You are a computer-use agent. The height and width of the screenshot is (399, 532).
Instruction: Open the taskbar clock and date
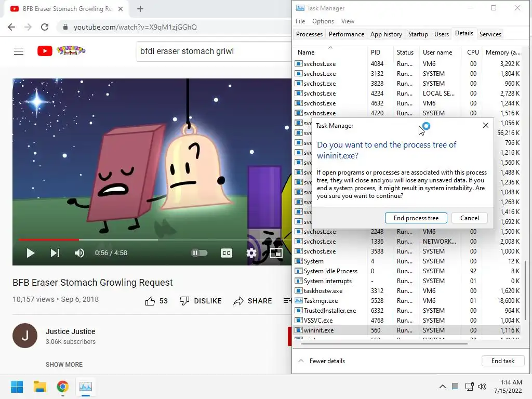coord(508,387)
